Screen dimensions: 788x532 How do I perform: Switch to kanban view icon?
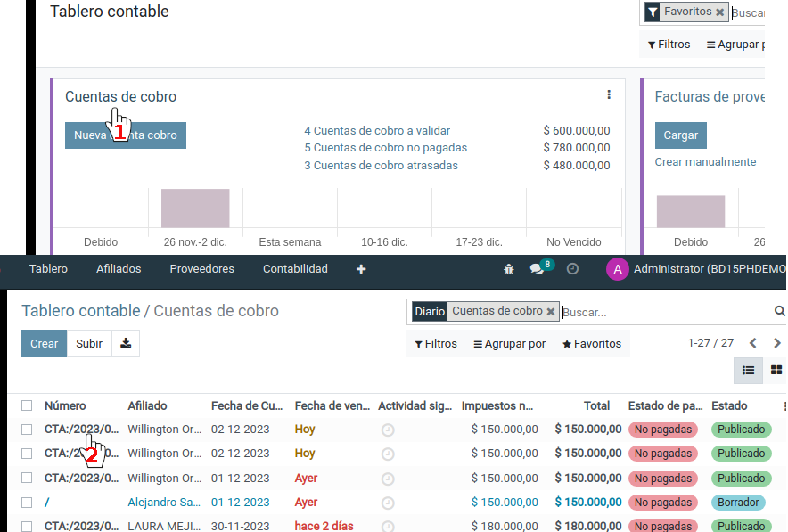point(776,371)
